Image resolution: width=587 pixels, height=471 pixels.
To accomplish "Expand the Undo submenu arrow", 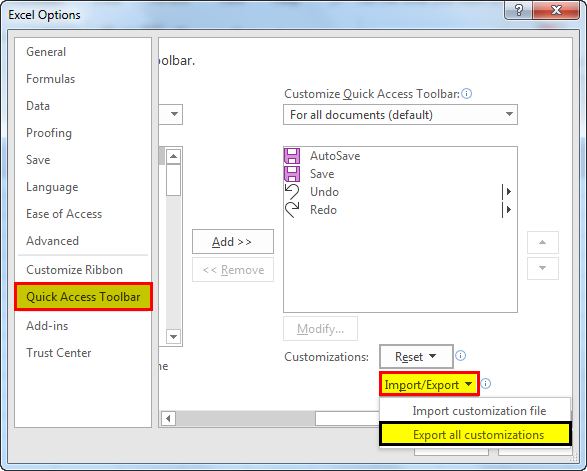I will click(x=508, y=191).
